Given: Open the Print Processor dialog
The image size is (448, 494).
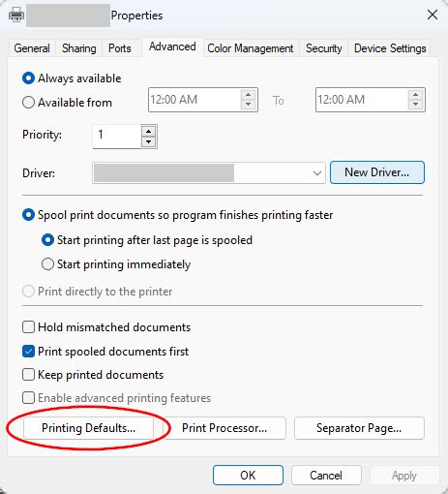Looking at the screenshot, I should (224, 428).
